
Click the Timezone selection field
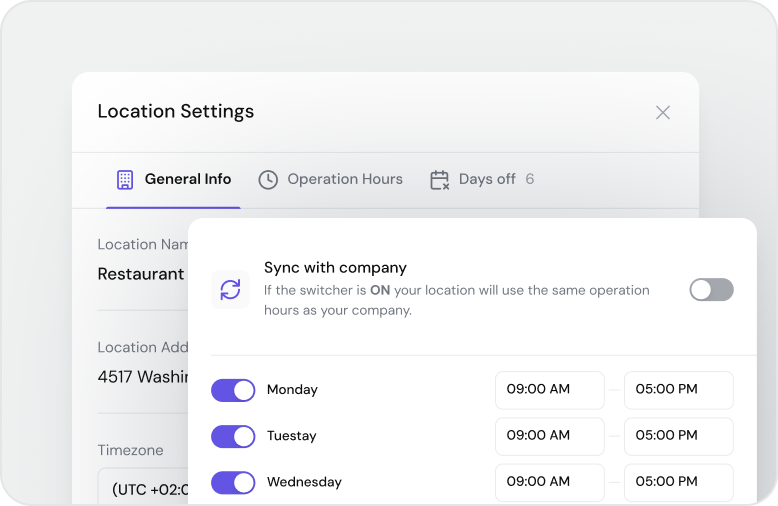click(x=143, y=488)
